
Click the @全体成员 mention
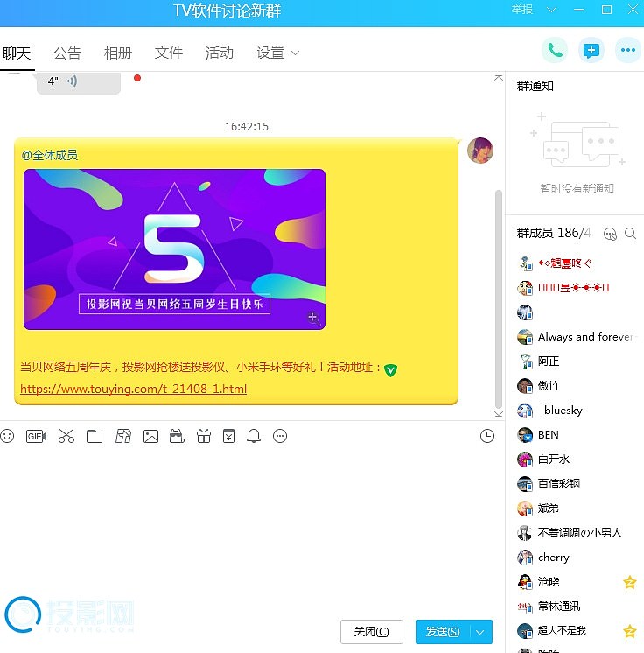pyautogui.click(x=50, y=155)
